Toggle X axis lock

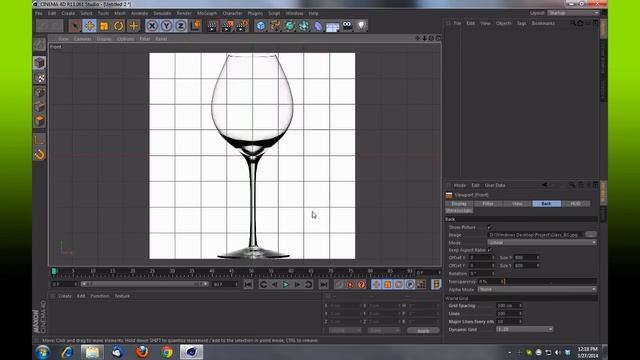pos(152,26)
